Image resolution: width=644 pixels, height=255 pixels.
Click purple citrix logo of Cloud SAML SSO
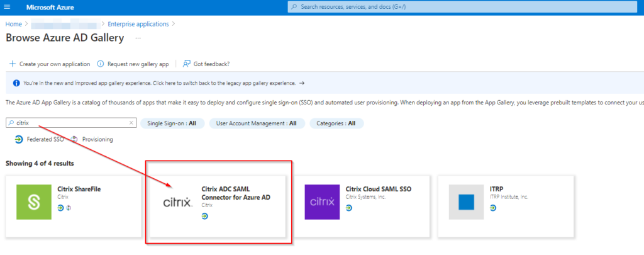[x=322, y=202]
